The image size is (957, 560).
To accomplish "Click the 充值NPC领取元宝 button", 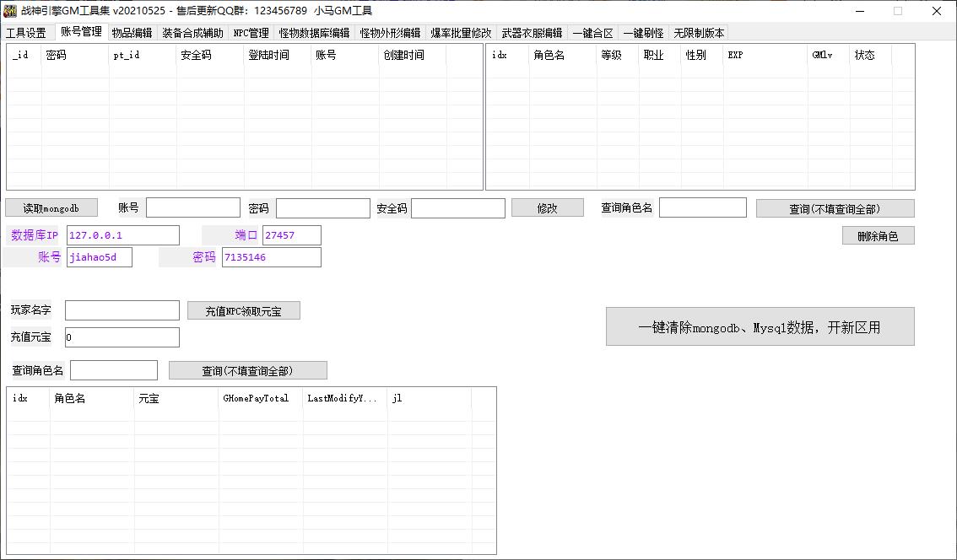I will pos(243,311).
